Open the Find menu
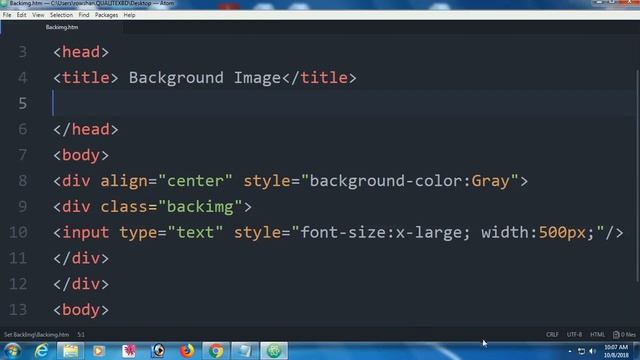 (x=84, y=15)
